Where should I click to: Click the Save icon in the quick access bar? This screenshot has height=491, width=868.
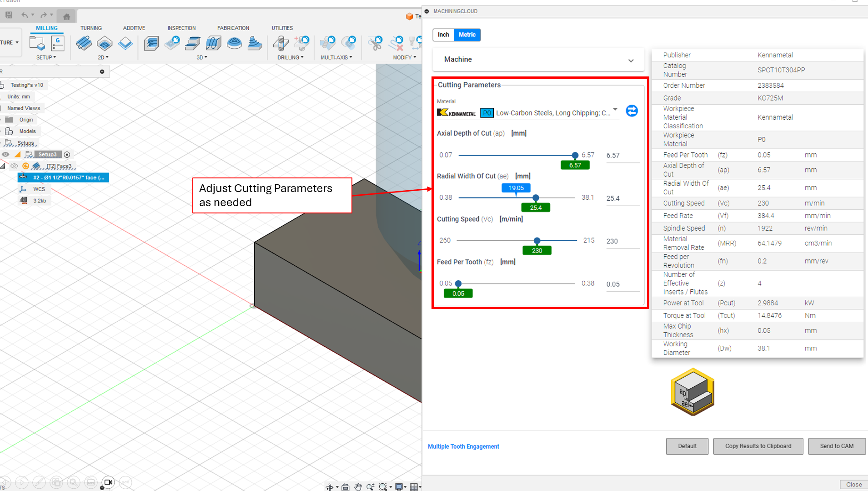point(9,15)
